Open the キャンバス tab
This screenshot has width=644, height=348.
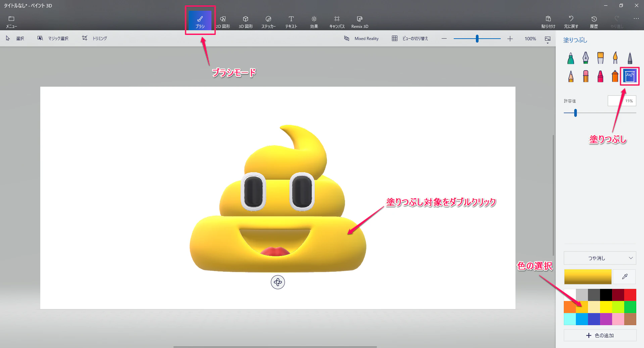tap(337, 21)
